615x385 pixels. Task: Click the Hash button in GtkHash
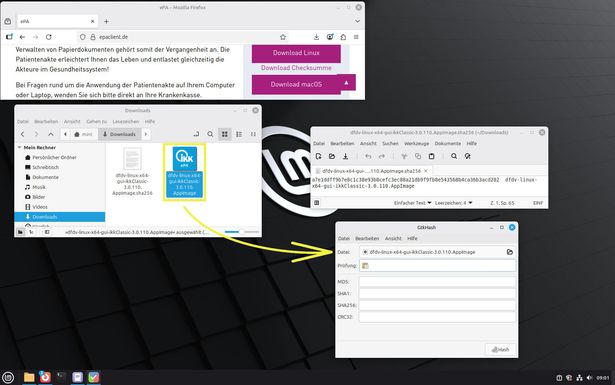500,349
